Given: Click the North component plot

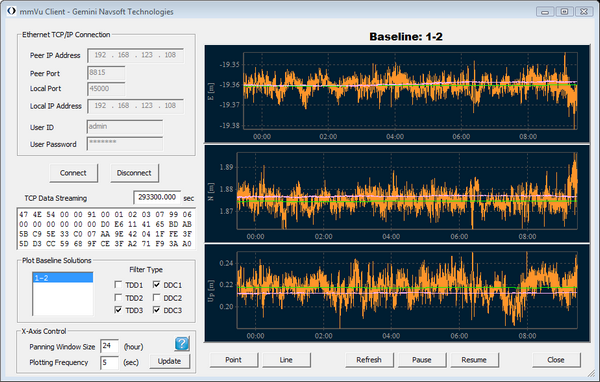Looking at the screenshot, I should (397, 193).
